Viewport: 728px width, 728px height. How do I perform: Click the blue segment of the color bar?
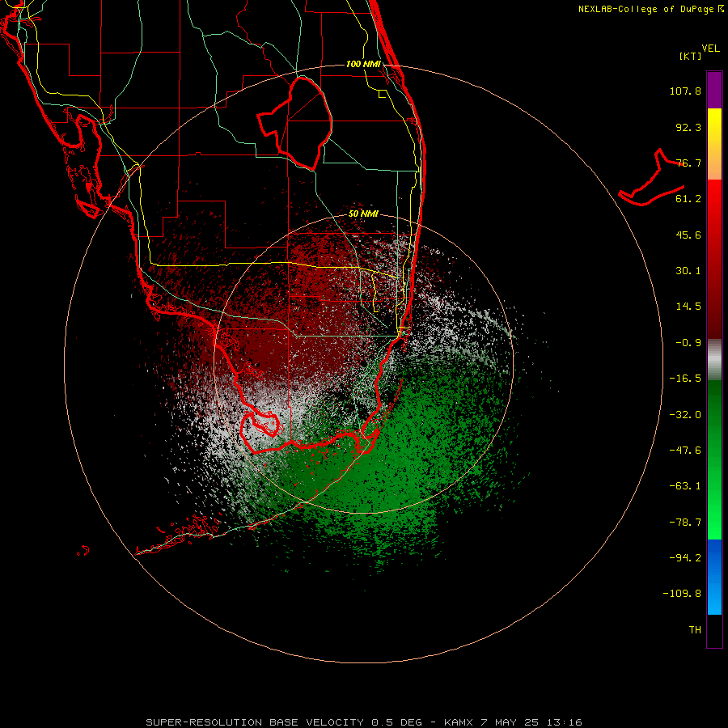coord(714,577)
